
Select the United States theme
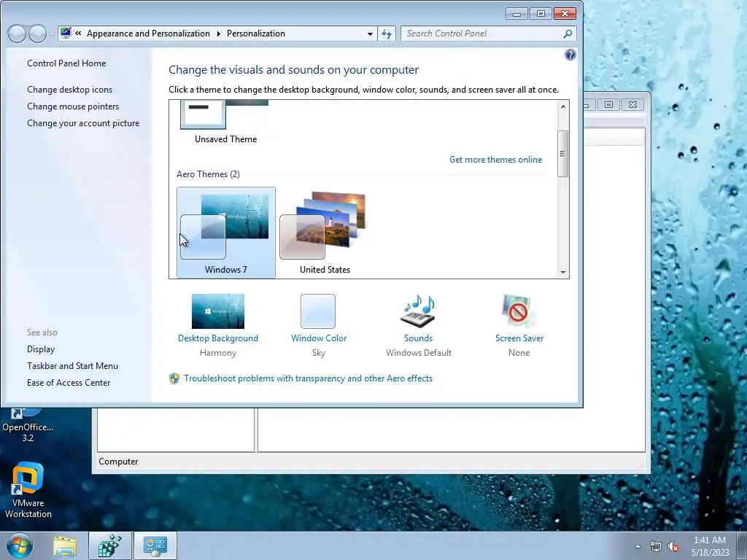[x=325, y=233]
